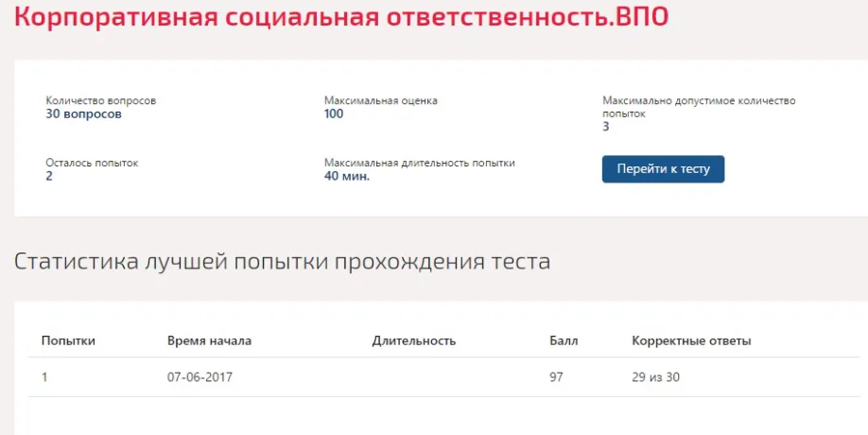Click the Статистика лучшей попытки прохождения теста heading

(283, 262)
